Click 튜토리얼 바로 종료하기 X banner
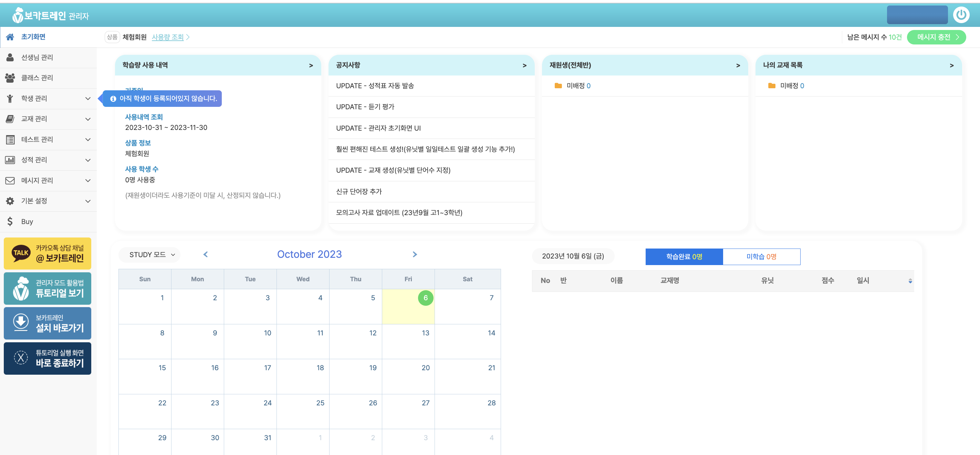980x455 pixels. [48, 358]
